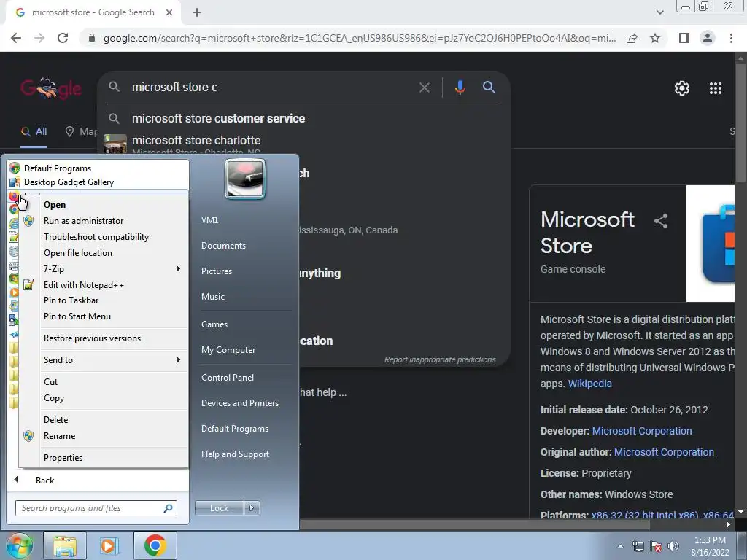Click the taskbar clock showing 1:33 PM

point(710,546)
